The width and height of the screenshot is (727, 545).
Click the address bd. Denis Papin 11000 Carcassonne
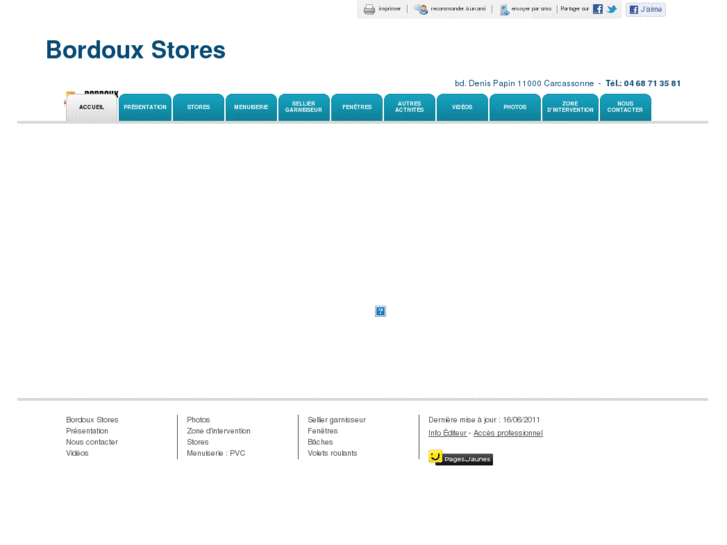click(x=524, y=83)
